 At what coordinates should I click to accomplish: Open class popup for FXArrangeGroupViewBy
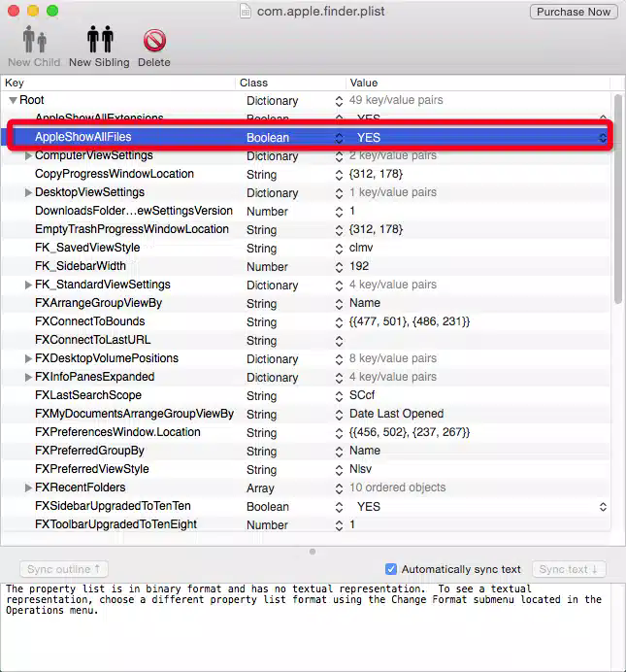pyautogui.click(x=339, y=304)
